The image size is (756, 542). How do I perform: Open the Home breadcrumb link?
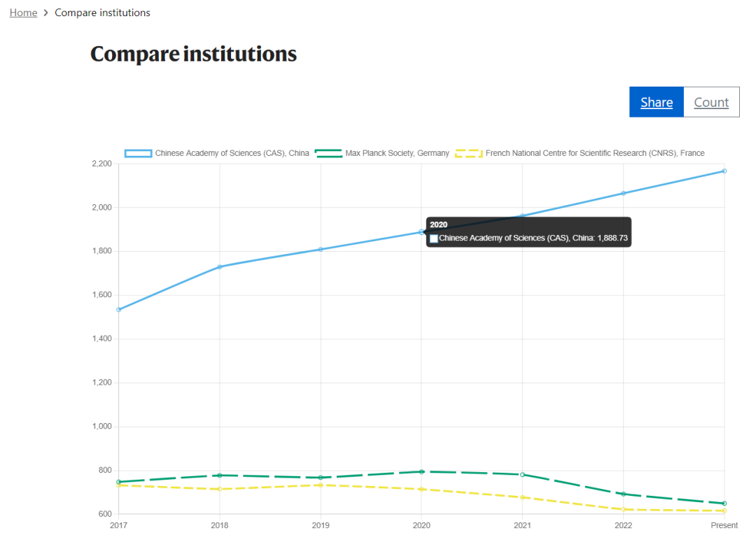click(x=23, y=13)
